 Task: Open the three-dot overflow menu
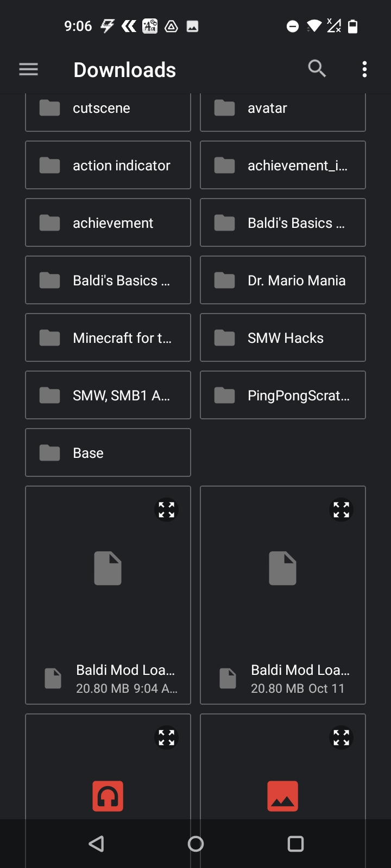coord(364,69)
